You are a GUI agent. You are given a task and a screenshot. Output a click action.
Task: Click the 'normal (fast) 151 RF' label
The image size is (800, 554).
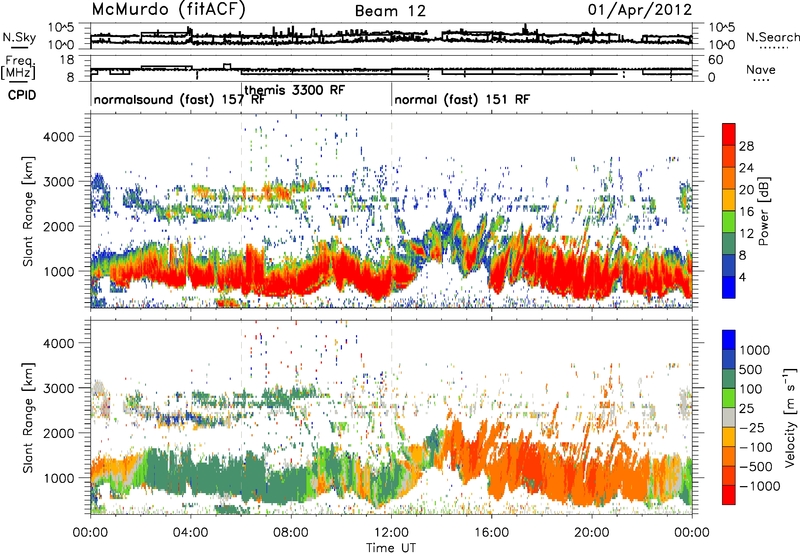point(462,99)
